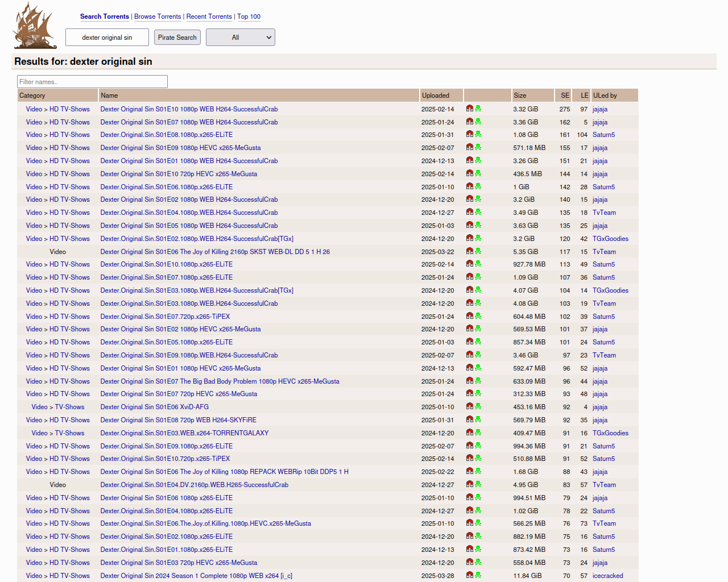Sort by Category column header

(x=32, y=95)
